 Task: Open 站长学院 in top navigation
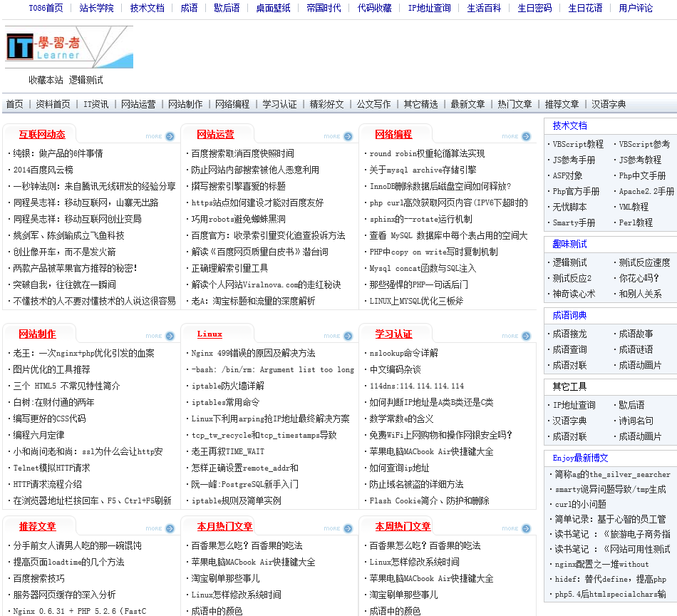[97, 9]
